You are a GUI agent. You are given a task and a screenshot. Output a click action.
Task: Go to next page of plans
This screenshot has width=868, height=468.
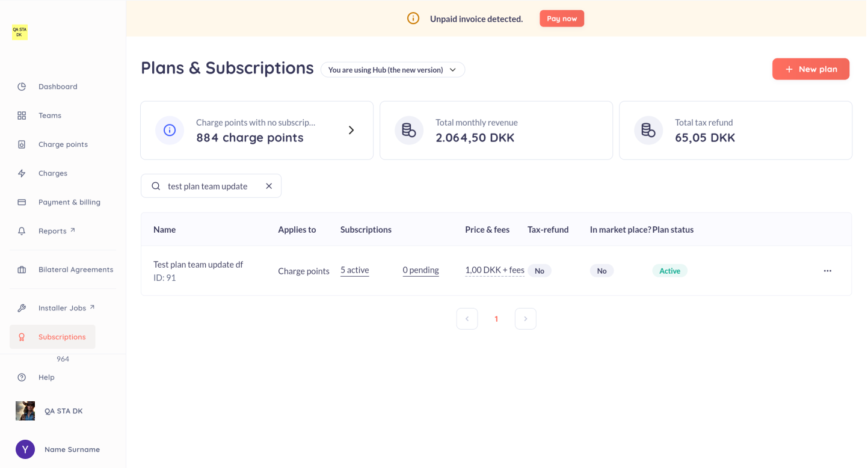(x=525, y=319)
